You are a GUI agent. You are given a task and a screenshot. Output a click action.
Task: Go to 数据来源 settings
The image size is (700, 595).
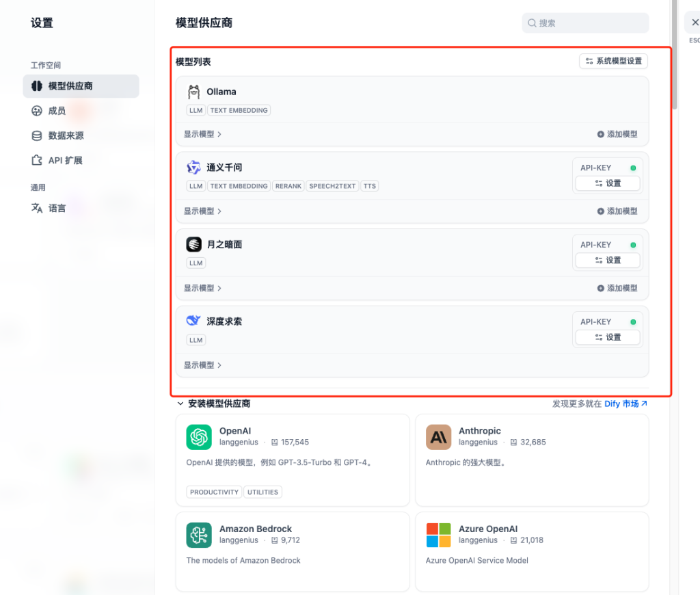81,136
